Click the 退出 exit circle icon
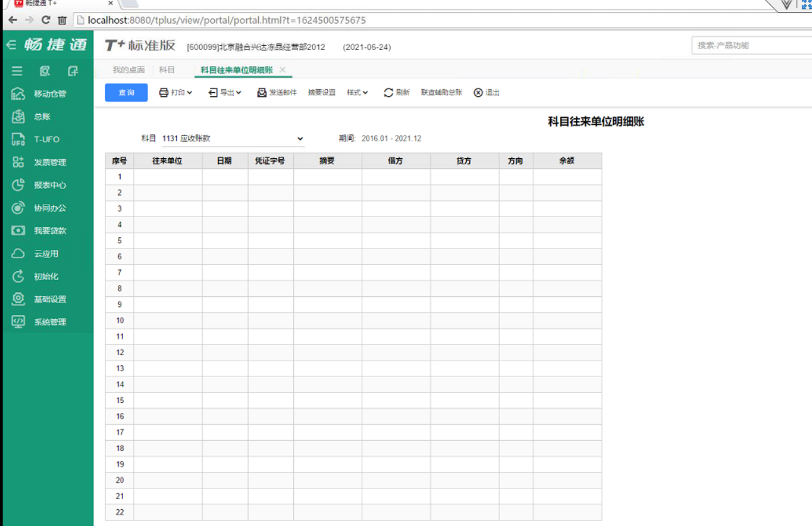Image resolution: width=812 pixels, height=526 pixels. [479, 92]
